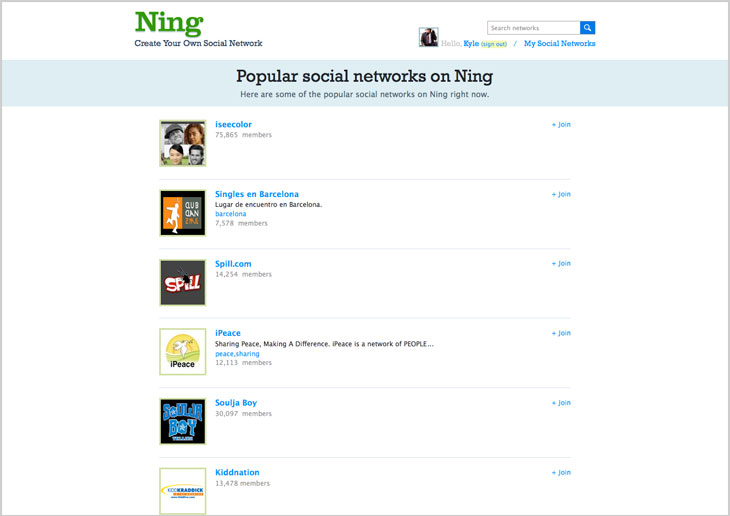Open the iPeace title link
This screenshot has height=516, width=730.
coord(228,333)
